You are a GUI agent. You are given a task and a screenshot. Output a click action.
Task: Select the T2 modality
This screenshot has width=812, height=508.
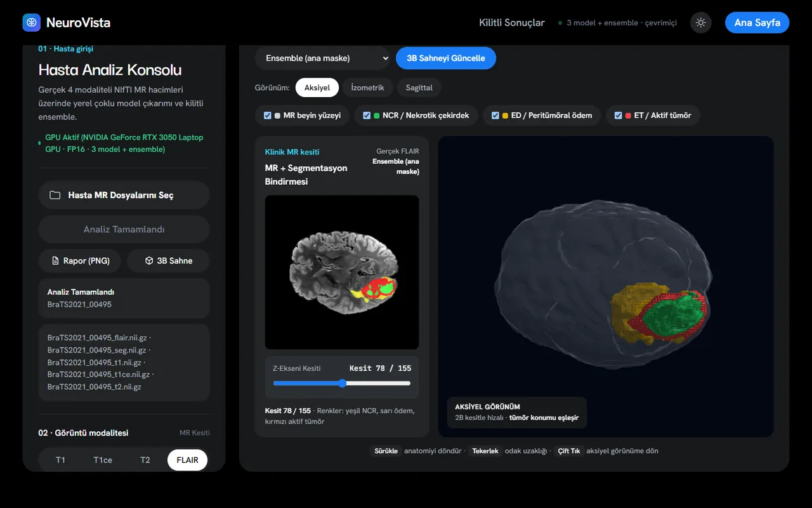click(x=145, y=460)
